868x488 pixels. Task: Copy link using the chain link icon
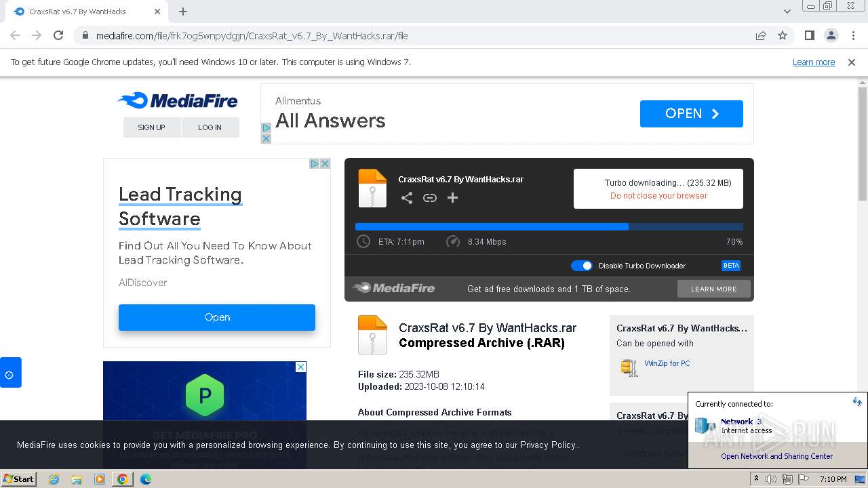pyautogui.click(x=430, y=198)
